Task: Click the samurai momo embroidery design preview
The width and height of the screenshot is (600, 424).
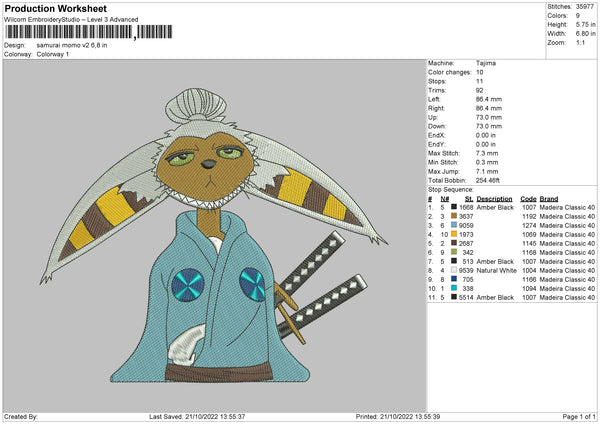Action: 215,236
